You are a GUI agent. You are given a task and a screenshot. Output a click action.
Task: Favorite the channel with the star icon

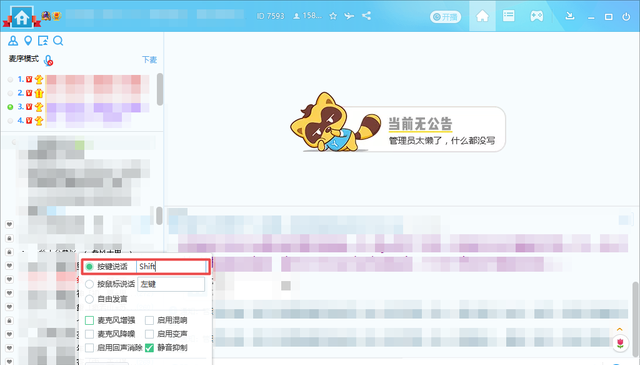point(333,16)
